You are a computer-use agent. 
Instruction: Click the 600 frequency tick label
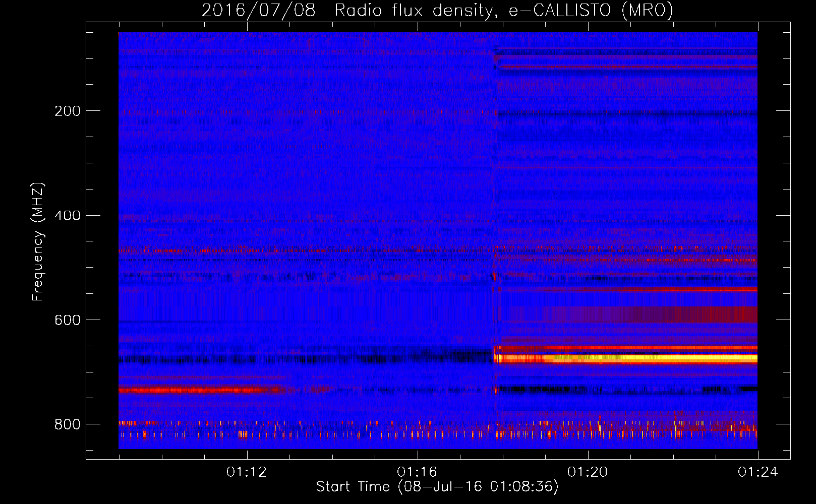click(68, 320)
